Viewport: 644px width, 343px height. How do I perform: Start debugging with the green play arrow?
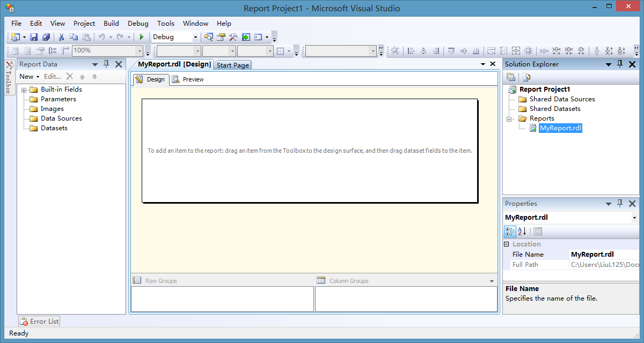(x=142, y=37)
